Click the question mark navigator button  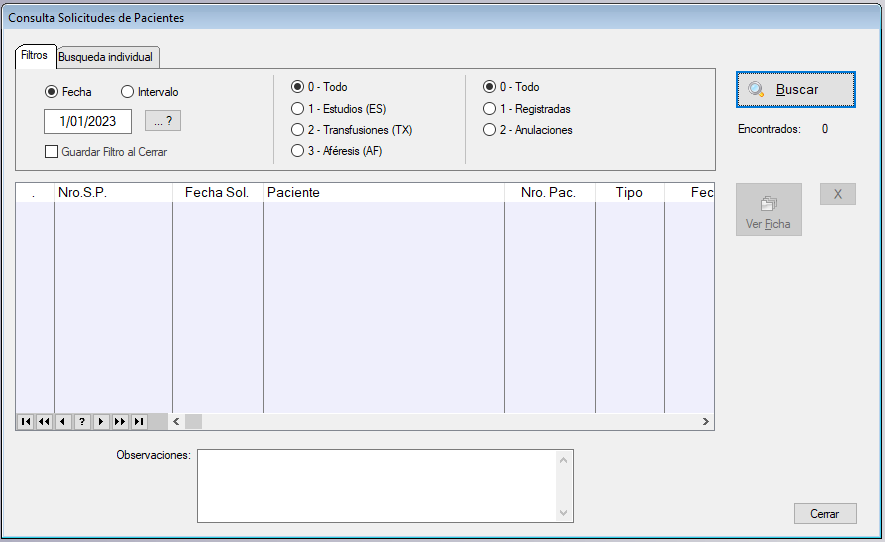[82, 422]
